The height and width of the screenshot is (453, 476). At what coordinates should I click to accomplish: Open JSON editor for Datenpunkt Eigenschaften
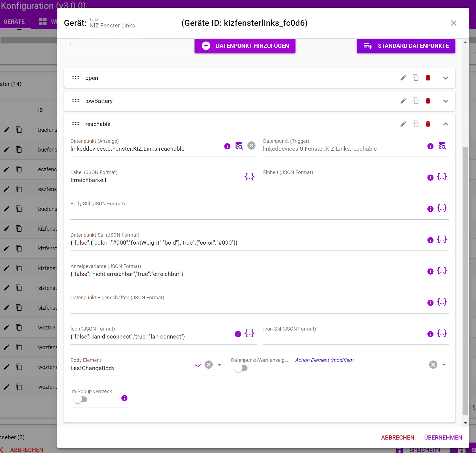pos(442,302)
